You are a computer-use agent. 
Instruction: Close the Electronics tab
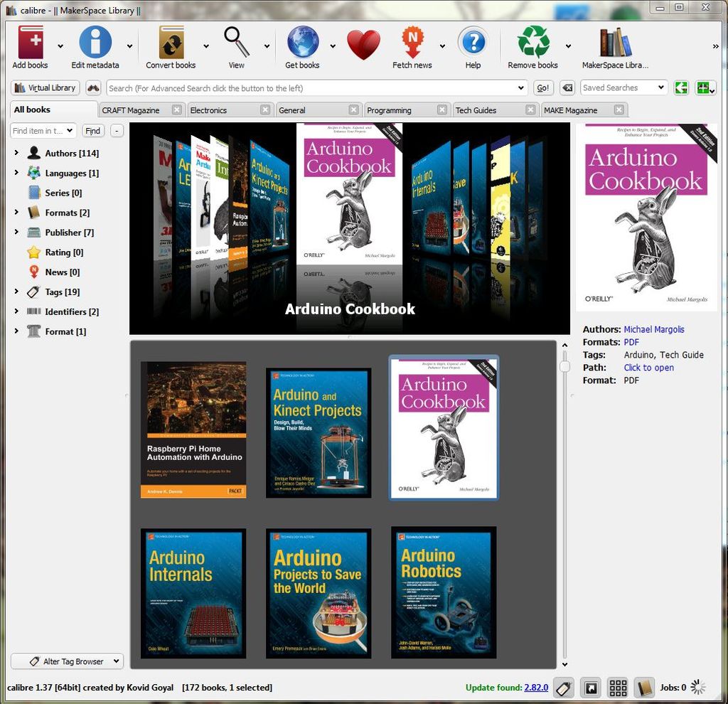click(x=265, y=110)
